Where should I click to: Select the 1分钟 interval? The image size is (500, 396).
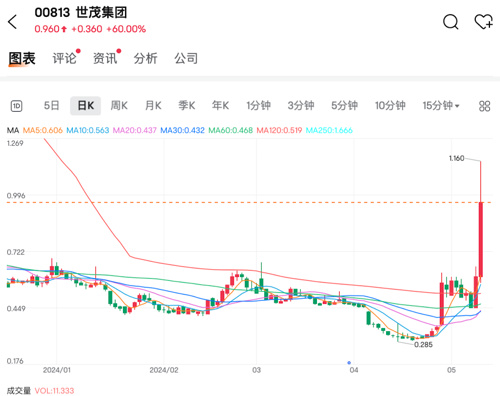pyautogui.click(x=258, y=106)
